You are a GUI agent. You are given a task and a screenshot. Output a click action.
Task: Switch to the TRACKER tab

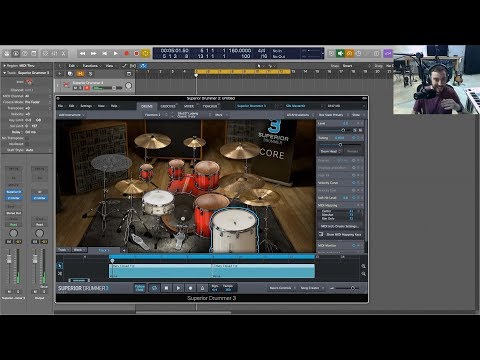[x=210, y=106]
